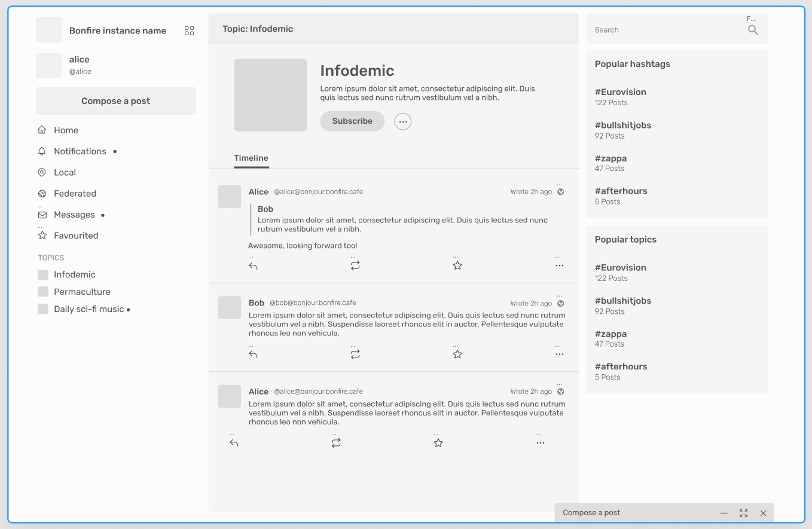
Task: View the Federated feed
Action: click(75, 193)
